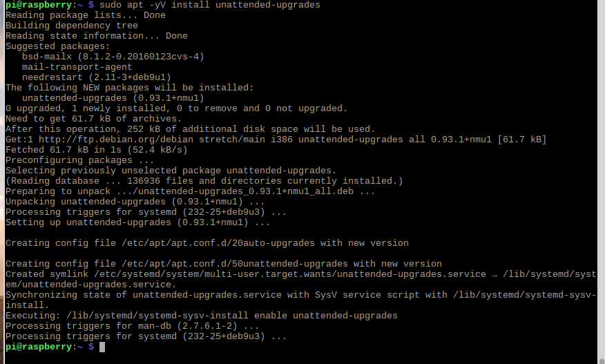
Task: Click the '/etc/apt/apt.conf.d/50unattended-upgrades' path
Action: [235, 264]
